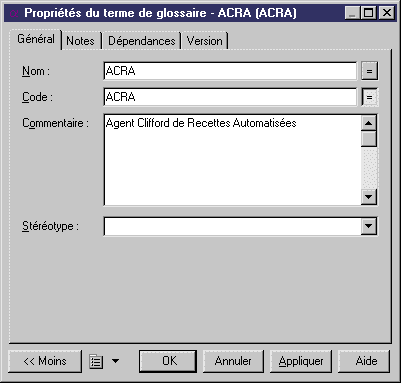Viewport: 401px width, 383px height.
Task: Click the Commentaire scrollbar down arrow
Action: click(x=369, y=197)
